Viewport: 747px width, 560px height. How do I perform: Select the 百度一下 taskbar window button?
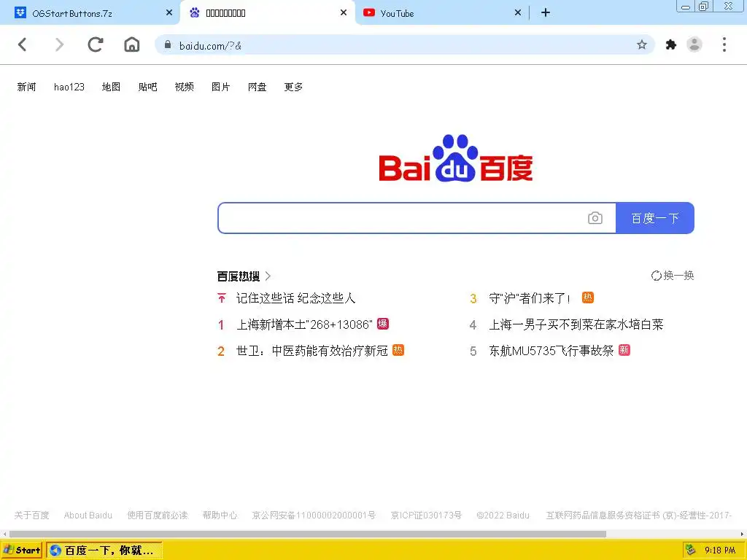tap(104, 551)
